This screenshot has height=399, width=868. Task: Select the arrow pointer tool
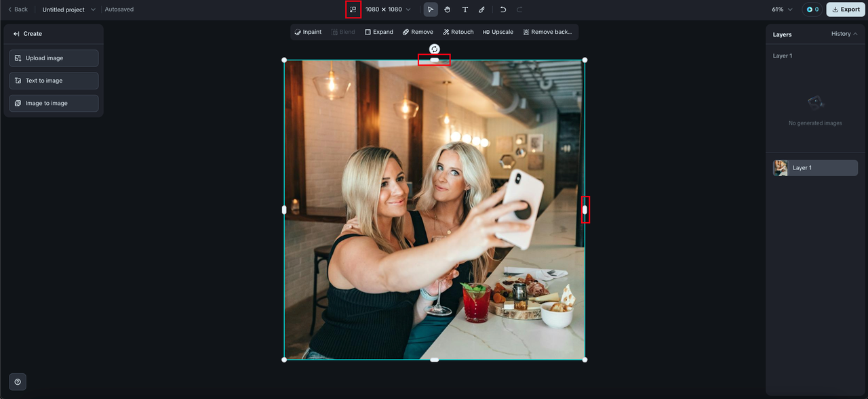pyautogui.click(x=431, y=9)
